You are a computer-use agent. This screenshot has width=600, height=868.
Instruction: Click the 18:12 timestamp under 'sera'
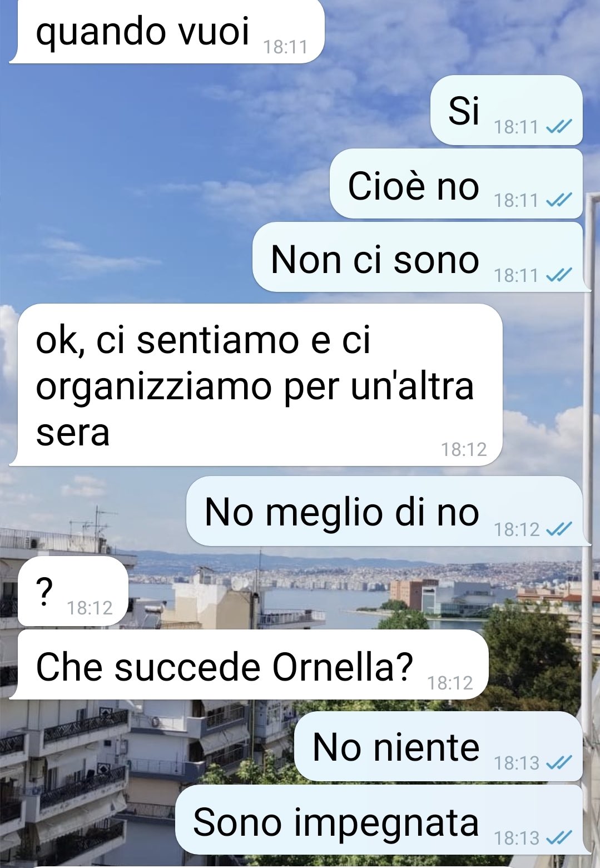pyautogui.click(x=464, y=449)
